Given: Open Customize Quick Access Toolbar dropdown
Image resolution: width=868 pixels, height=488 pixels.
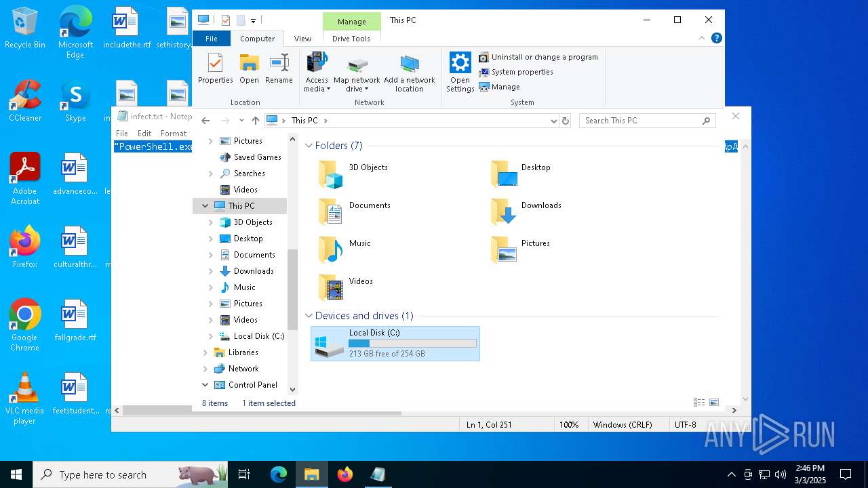Looking at the screenshot, I should point(253,20).
